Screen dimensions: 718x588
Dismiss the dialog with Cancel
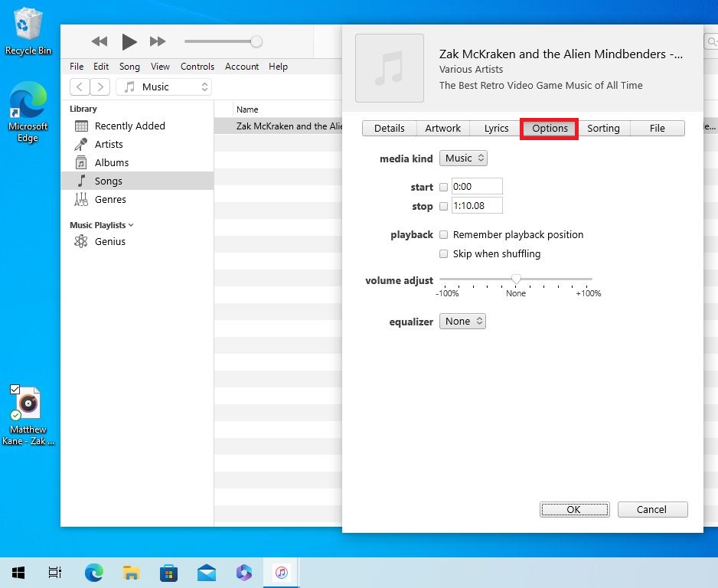point(652,510)
